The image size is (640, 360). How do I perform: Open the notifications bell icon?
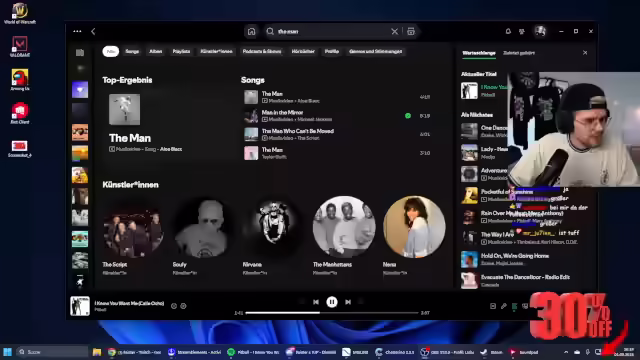pyautogui.click(x=508, y=31)
